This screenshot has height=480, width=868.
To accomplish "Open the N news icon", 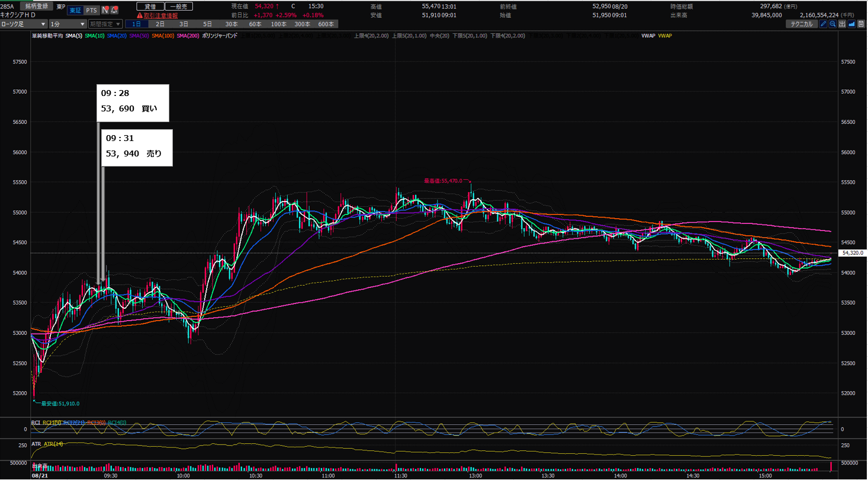I will coord(105,10).
